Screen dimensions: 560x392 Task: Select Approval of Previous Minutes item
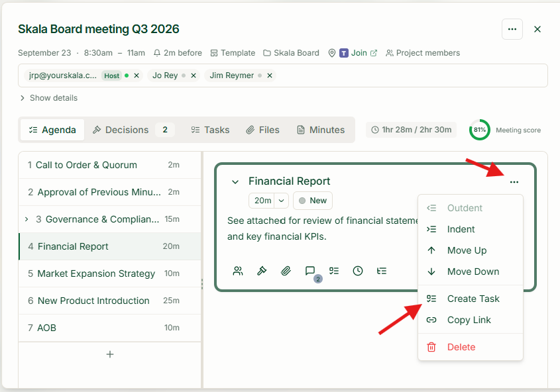(109, 192)
